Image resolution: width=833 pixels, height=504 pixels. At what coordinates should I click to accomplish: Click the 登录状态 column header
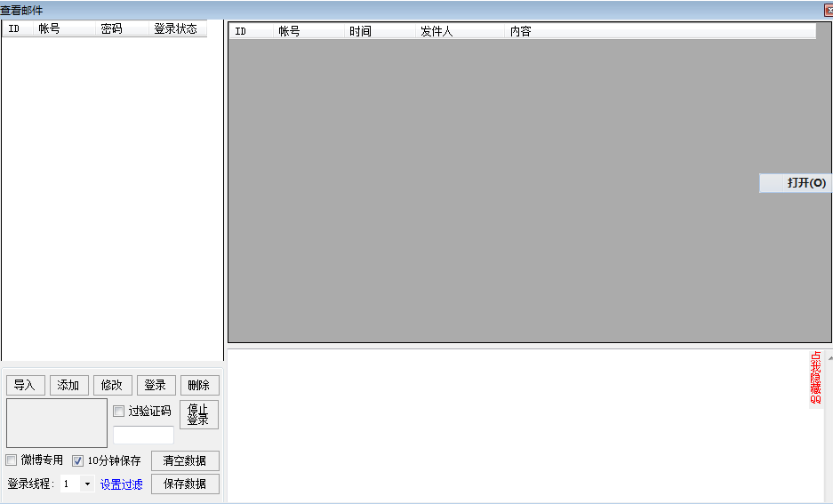point(176,29)
